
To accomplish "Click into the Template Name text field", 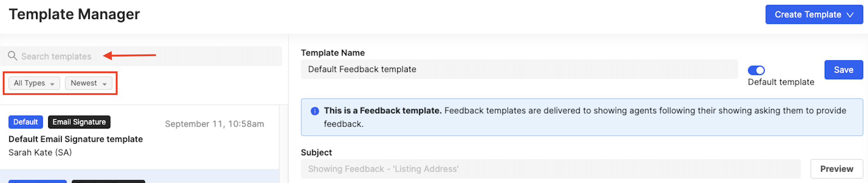I will click(519, 69).
